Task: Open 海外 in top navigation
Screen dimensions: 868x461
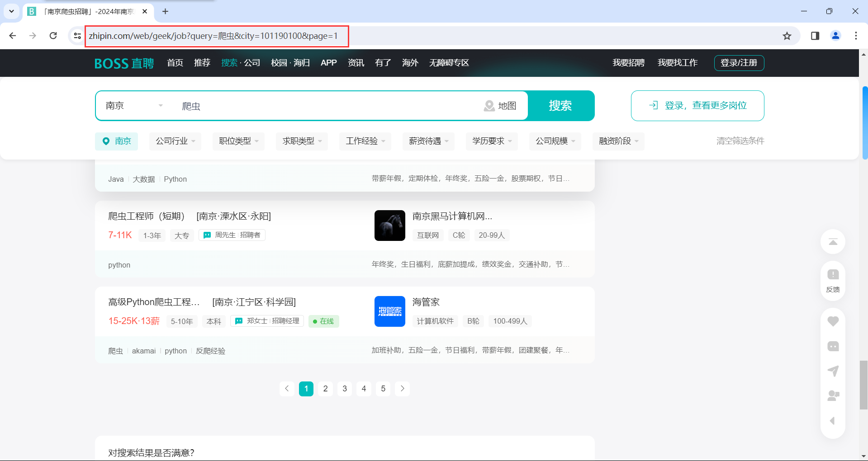Action: pyautogui.click(x=410, y=63)
